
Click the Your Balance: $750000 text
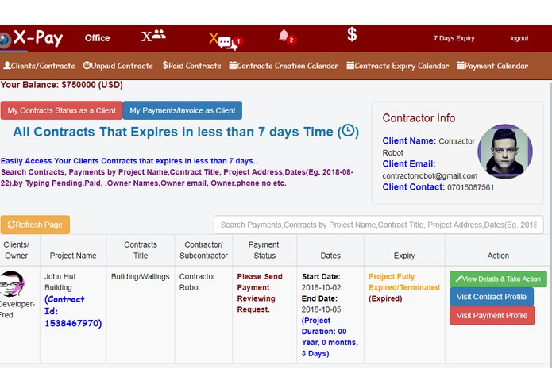click(62, 85)
